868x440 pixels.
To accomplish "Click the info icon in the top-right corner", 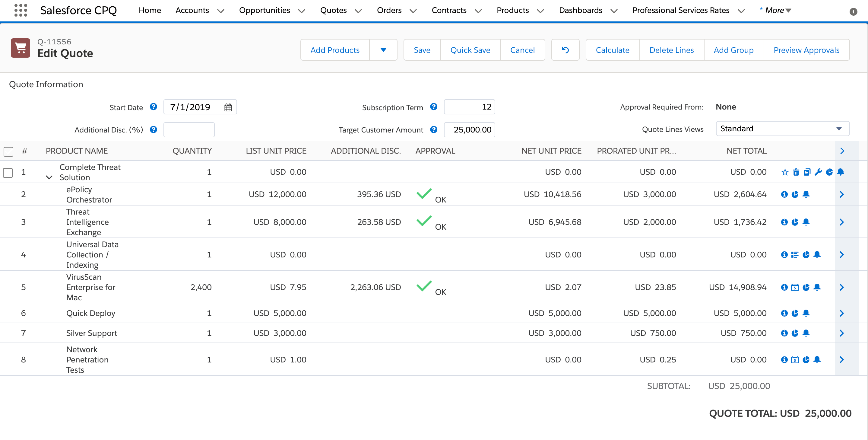I will point(854,11).
